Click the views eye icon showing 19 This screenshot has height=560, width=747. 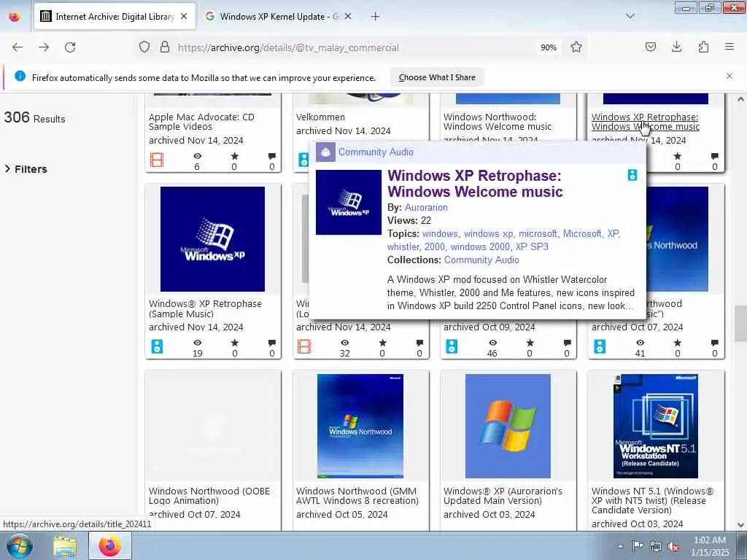tap(197, 343)
